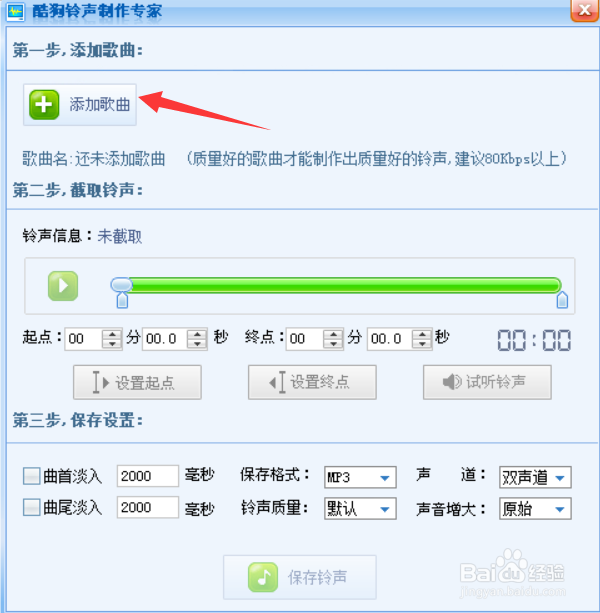Close the 酷狗铃声制作专家 window
This screenshot has height=613, width=600.
point(584,10)
